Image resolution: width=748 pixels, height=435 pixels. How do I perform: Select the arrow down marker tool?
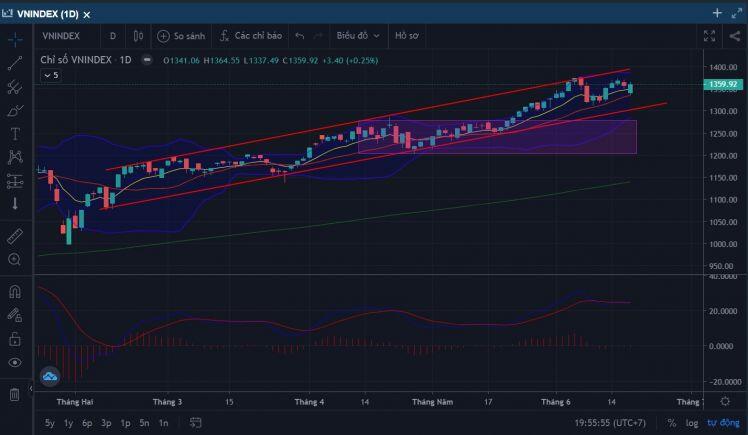point(15,204)
